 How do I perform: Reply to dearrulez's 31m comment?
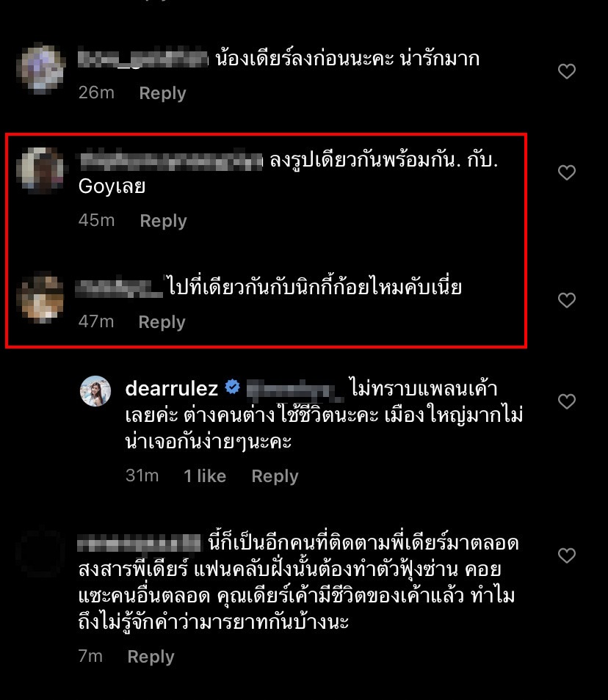pyautogui.click(x=275, y=476)
